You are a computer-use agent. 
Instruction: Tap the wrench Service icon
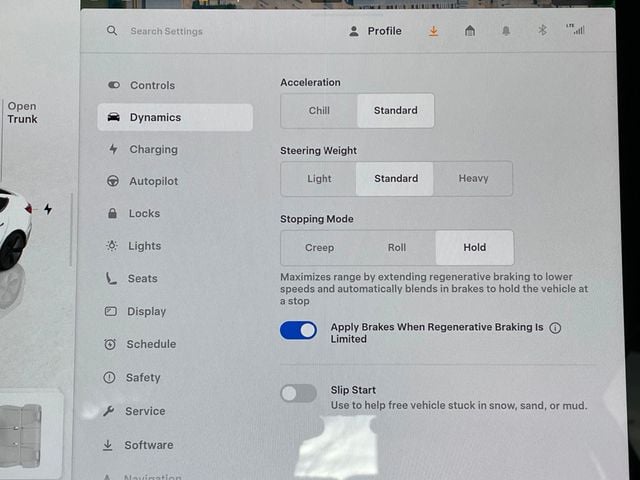pyautogui.click(x=109, y=411)
